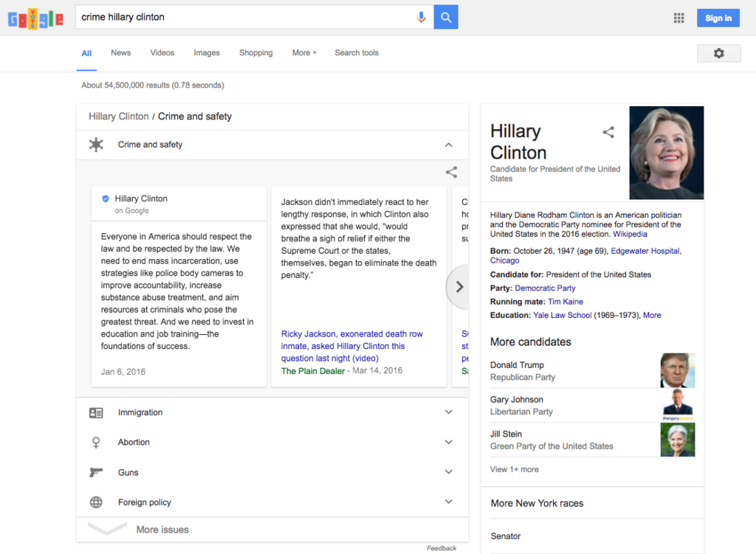
Task: Switch to the Videos tab
Action: (162, 53)
